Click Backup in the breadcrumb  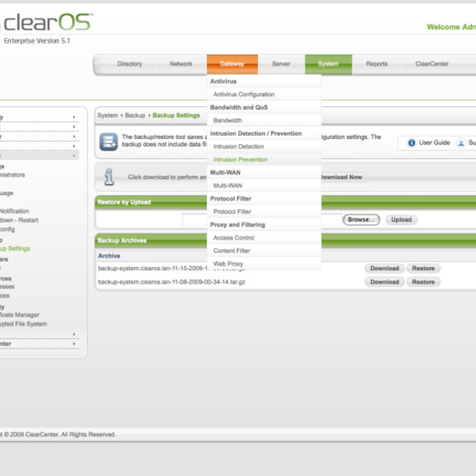(135, 115)
